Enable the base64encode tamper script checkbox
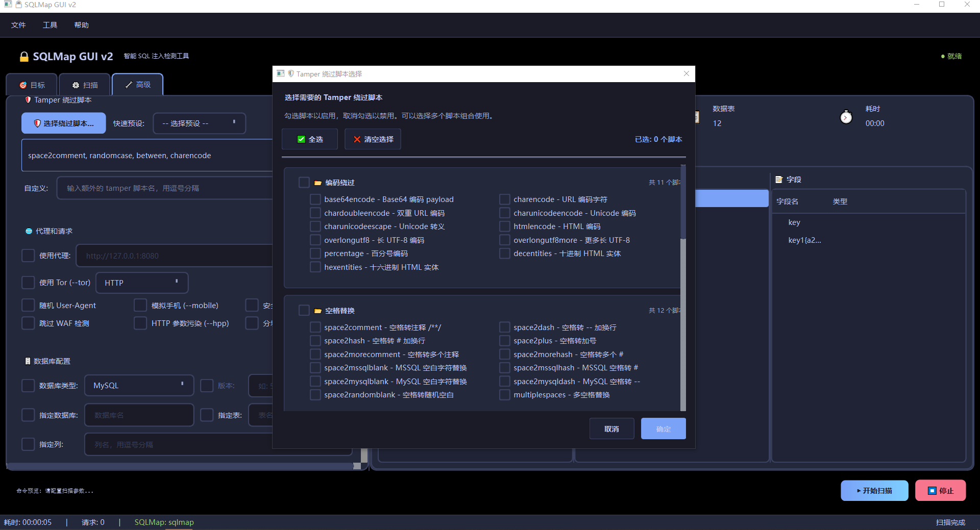The width and height of the screenshot is (980, 530). pos(315,199)
